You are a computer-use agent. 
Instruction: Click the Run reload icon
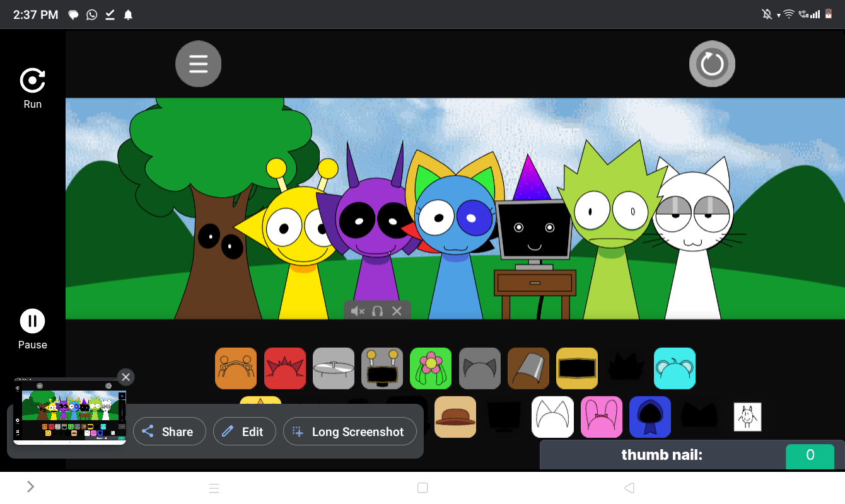click(32, 81)
